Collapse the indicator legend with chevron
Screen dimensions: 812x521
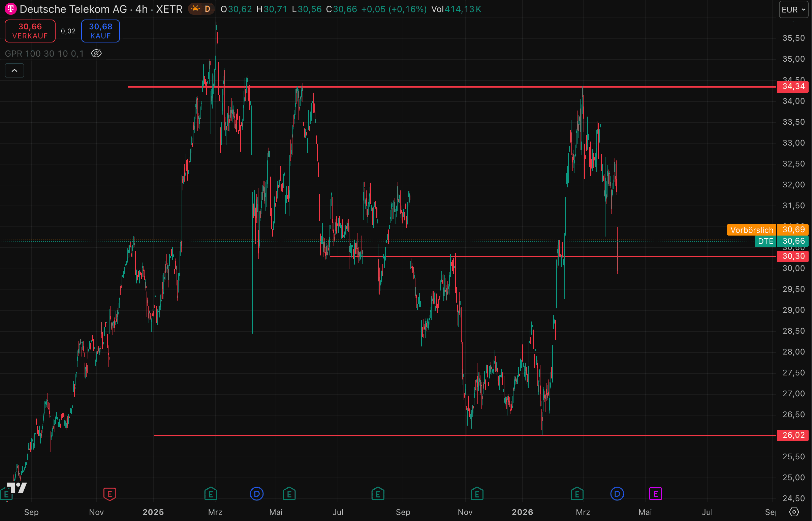coord(14,70)
